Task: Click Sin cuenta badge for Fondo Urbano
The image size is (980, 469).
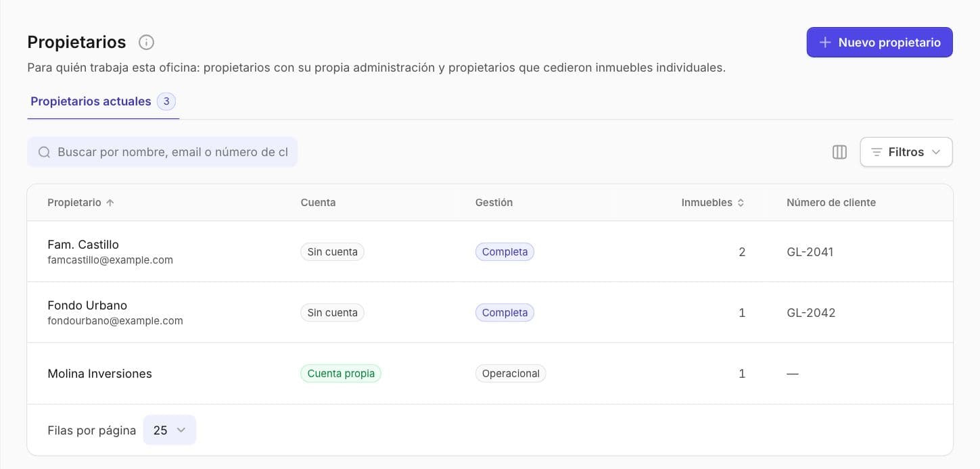Action: tap(332, 313)
